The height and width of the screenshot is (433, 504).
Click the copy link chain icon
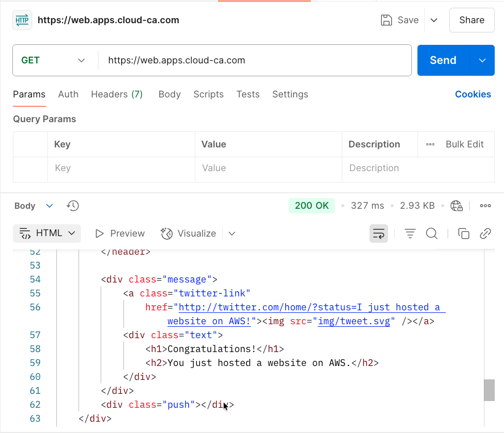pyautogui.click(x=485, y=234)
